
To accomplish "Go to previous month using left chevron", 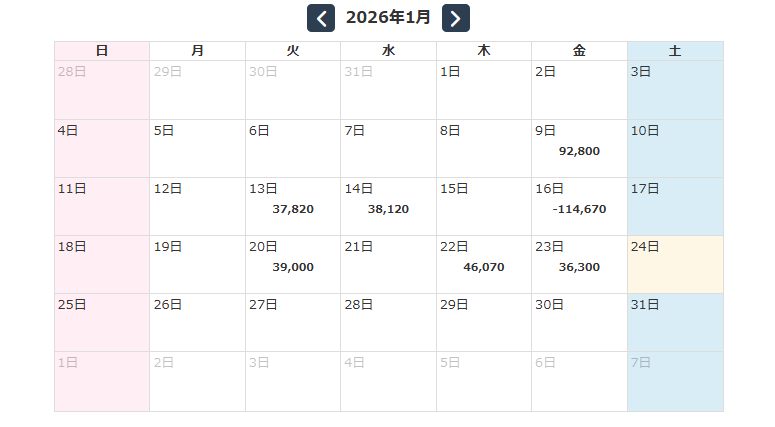I will pyautogui.click(x=321, y=18).
